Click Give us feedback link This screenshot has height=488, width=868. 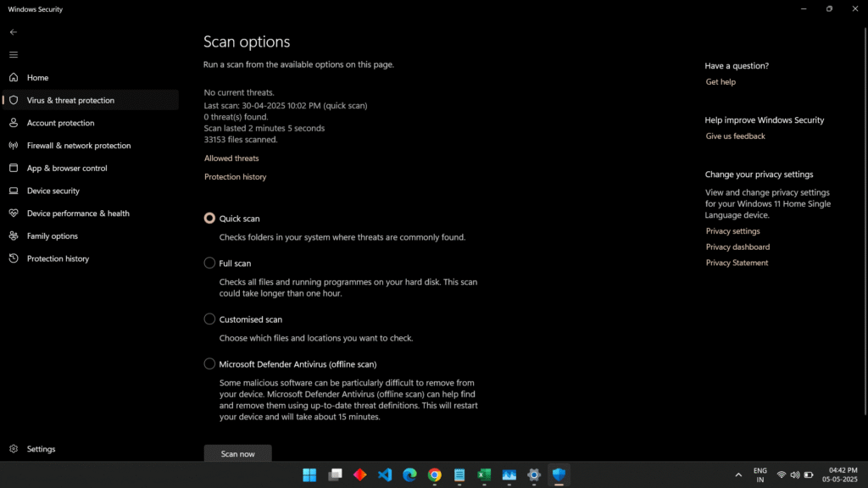click(735, 136)
